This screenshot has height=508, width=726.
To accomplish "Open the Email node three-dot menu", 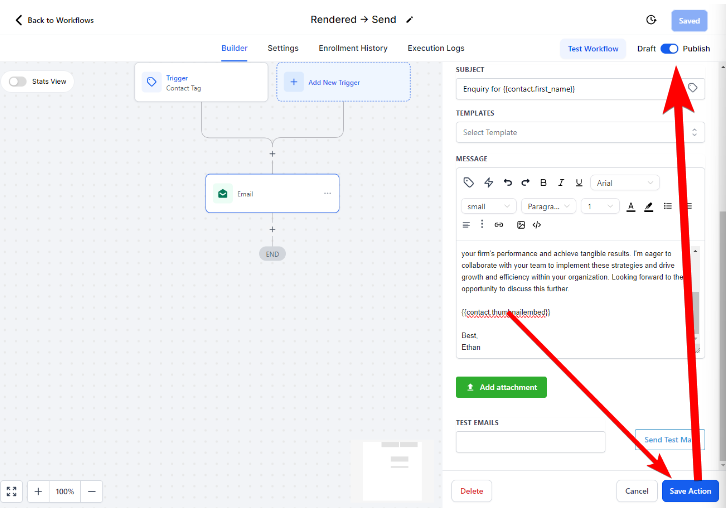I will pyautogui.click(x=327, y=193).
